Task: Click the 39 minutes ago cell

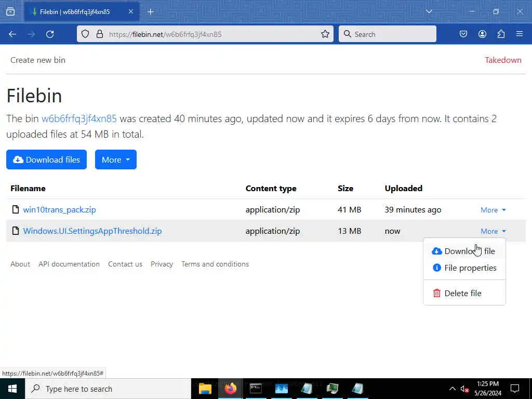Action: (413, 210)
